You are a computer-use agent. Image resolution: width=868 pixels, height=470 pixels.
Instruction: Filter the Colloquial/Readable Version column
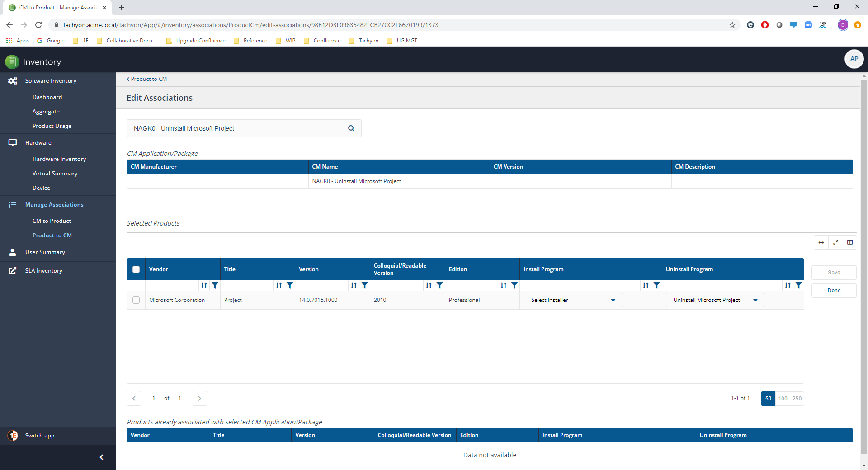[x=440, y=285]
